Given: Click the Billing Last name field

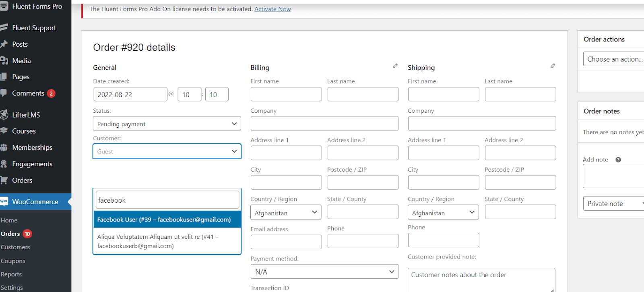Looking at the screenshot, I should coord(363,94).
